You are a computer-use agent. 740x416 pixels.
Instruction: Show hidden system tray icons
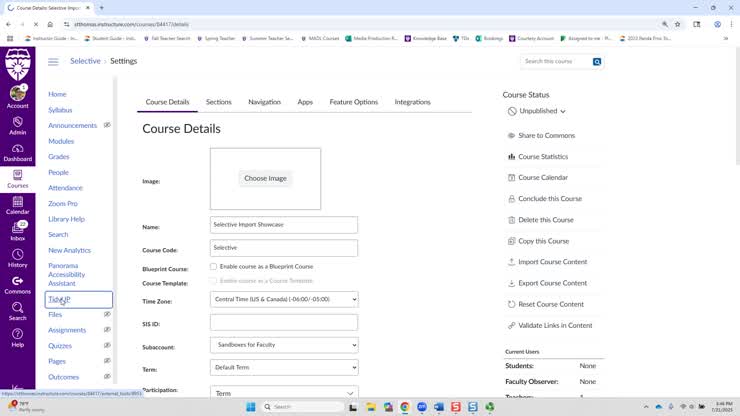coord(646,407)
